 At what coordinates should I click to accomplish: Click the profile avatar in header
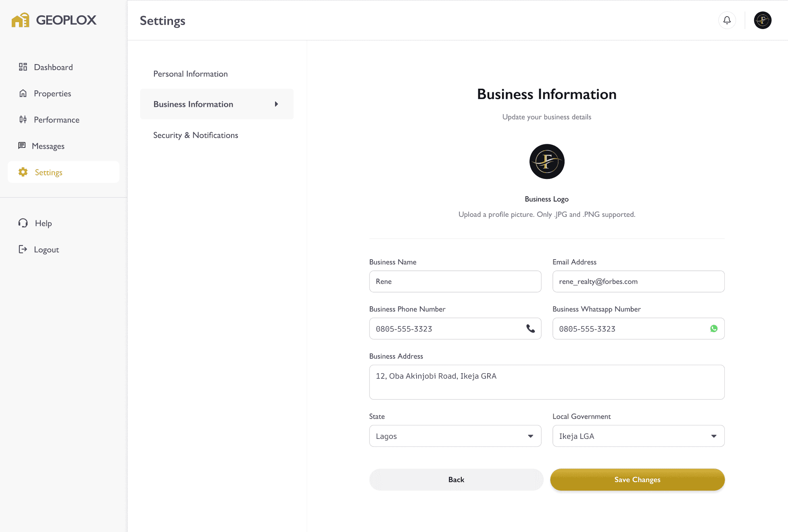pyautogui.click(x=763, y=20)
